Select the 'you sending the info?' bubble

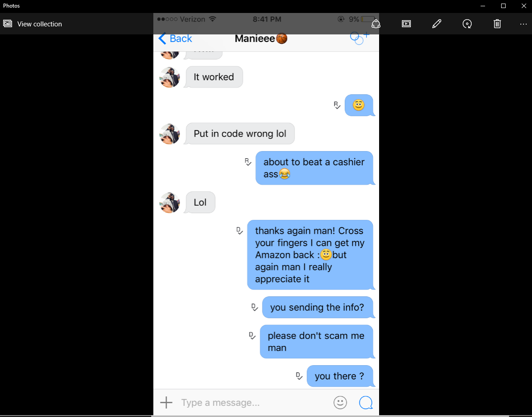coord(317,307)
